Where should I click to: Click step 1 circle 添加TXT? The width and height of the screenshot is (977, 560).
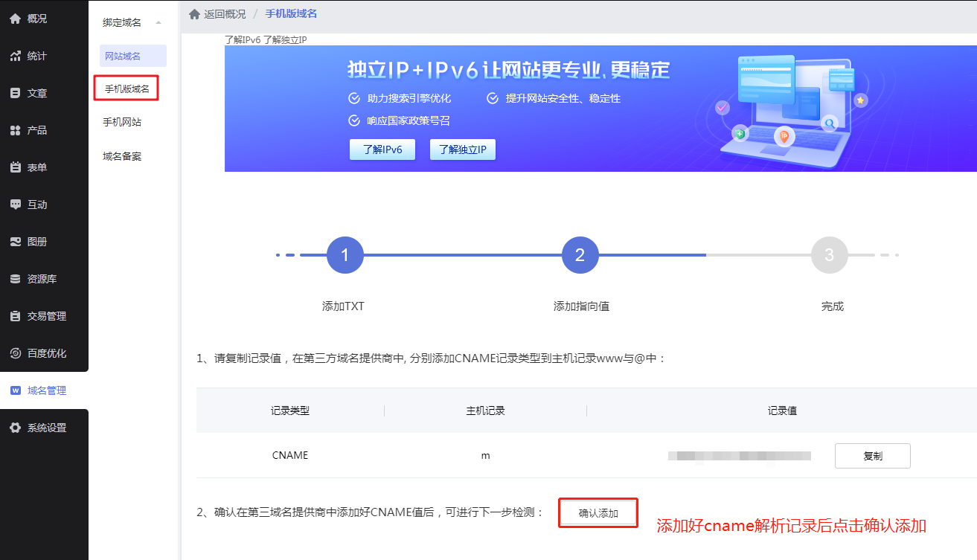(345, 255)
